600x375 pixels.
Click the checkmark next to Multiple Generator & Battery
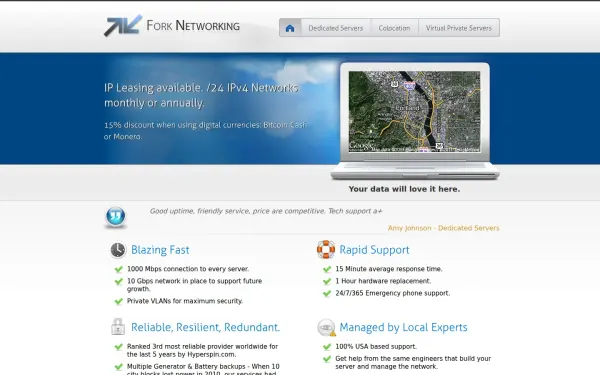[119, 367]
